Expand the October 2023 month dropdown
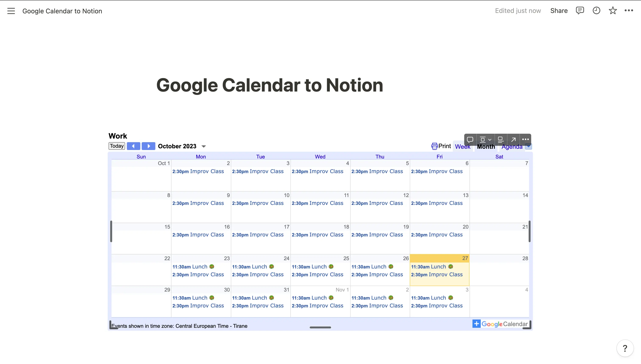Viewport: 641px width, 364px height. (x=203, y=146)
